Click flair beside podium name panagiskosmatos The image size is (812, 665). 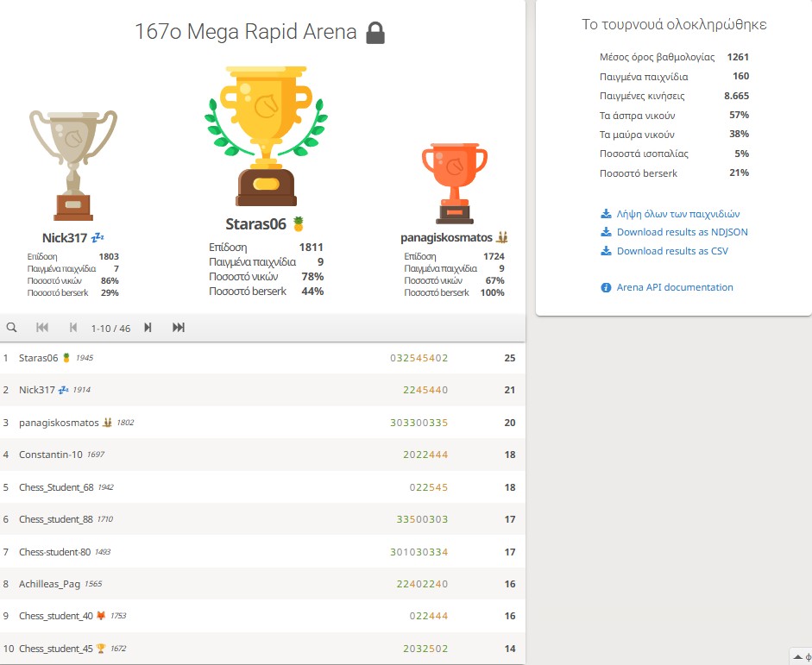pos(502,237)
